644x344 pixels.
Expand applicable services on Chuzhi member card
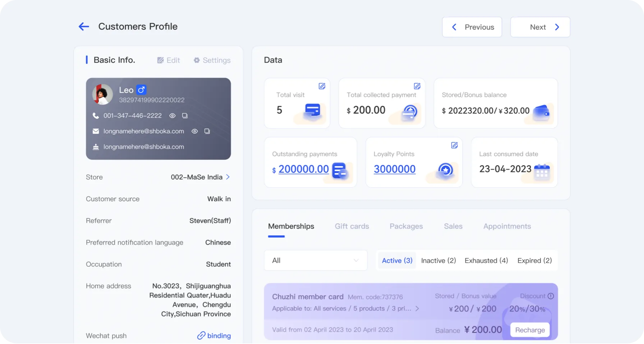click(x=417, y=308)
